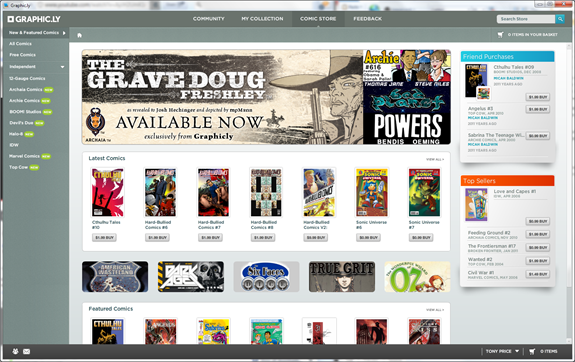575x362 pixels.
Task: Open the Powers banner tile
Action: pyautogui.click(x=407, y=128)
